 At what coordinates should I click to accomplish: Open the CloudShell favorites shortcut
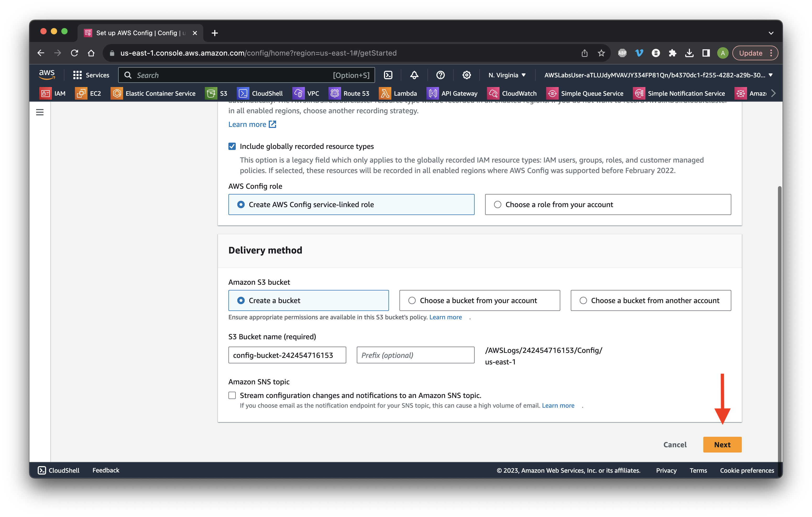(x=260, y=94)
